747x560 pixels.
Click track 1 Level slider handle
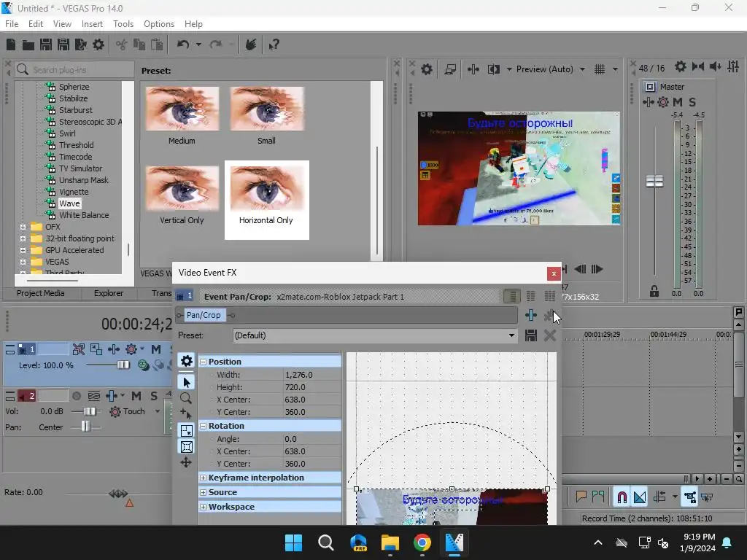(123, 365)
